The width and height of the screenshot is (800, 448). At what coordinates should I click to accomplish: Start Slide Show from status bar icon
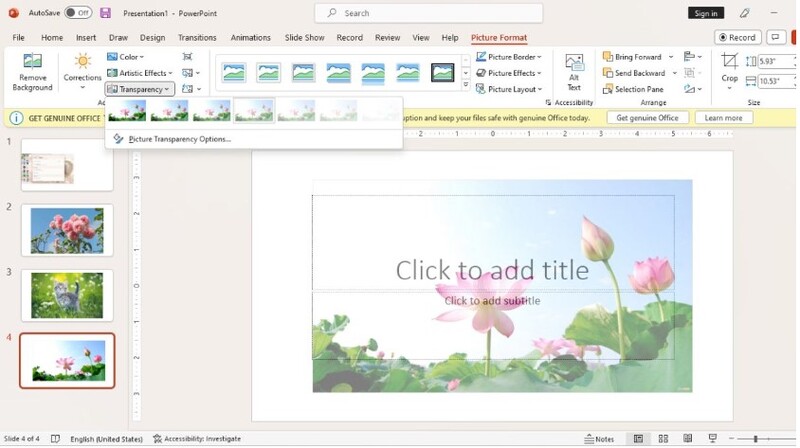[712, 439]
